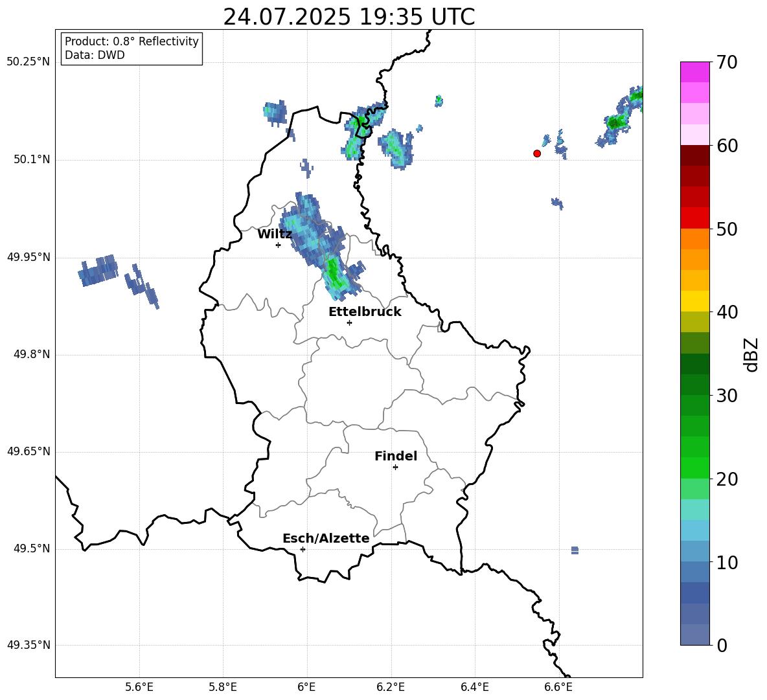Click the bright red colorbar segment
Viewport: 767px width, 700px height.
tap(694, 218)
